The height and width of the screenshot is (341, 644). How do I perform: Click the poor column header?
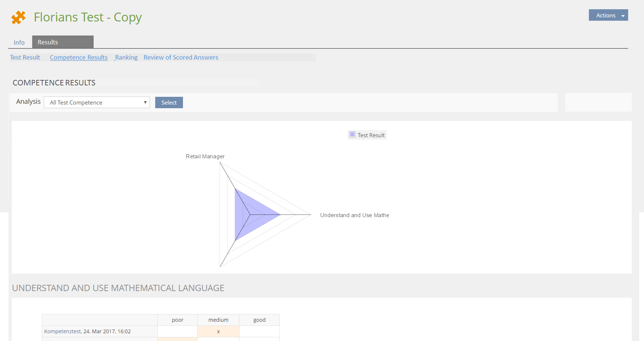point(178,320)
